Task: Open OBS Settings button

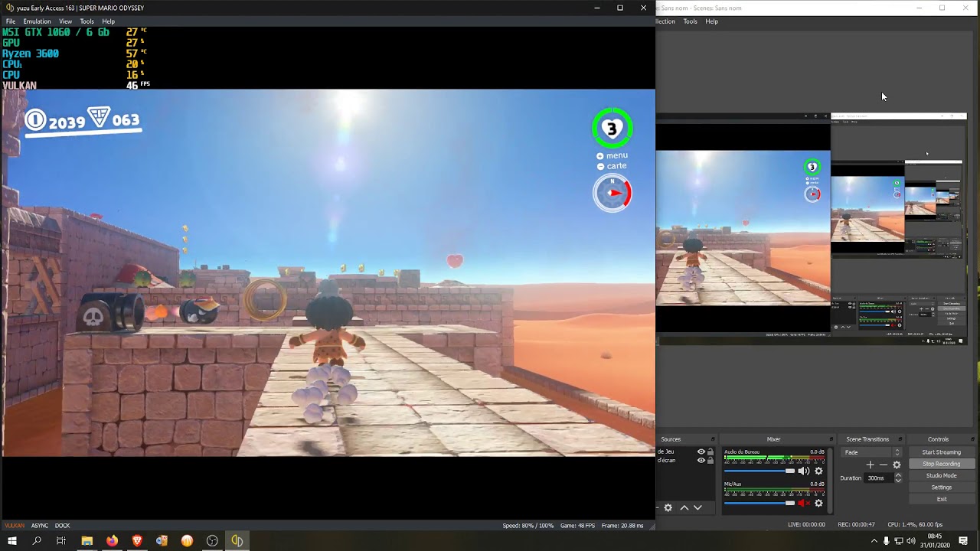Action: [x=941, y=487]
